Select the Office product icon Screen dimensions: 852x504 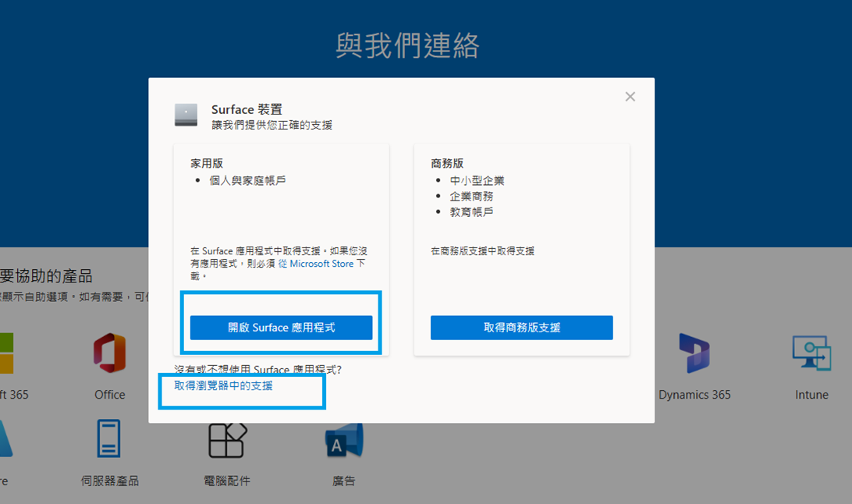[x=110, y=353]
